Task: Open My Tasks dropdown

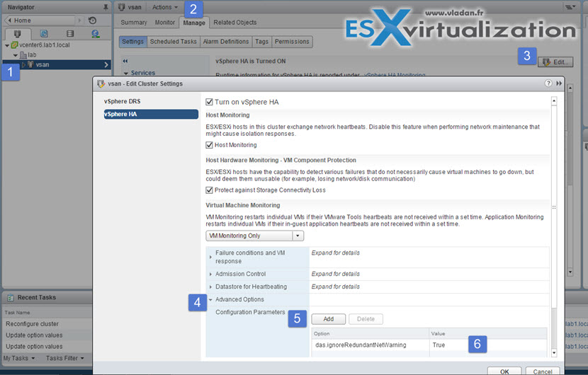Action: 19,358
